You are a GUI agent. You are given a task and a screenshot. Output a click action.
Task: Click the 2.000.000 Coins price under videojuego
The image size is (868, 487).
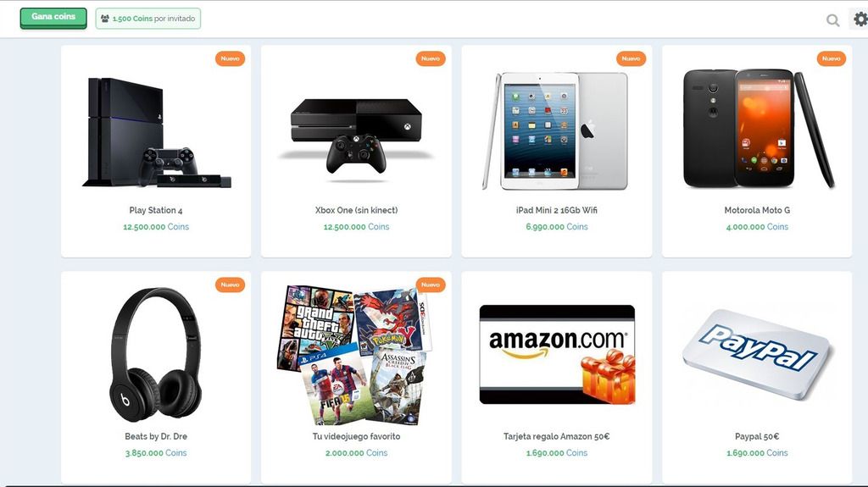click(356, 452)
